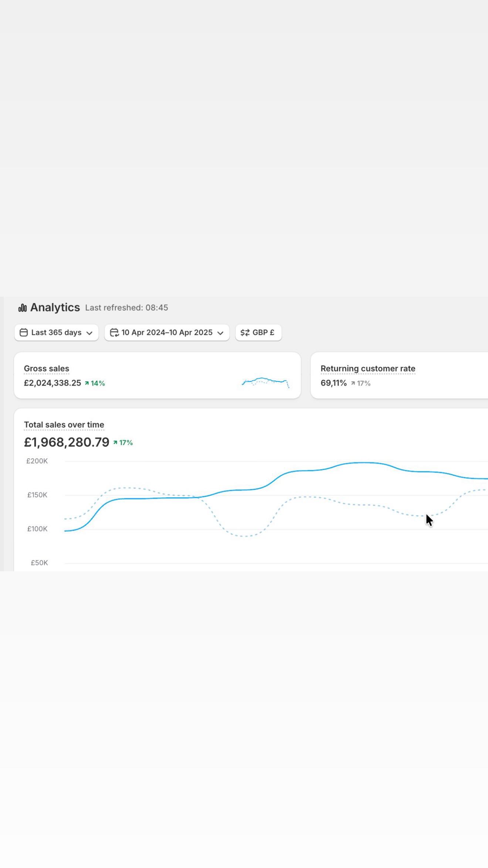Click the £50K axis label
Screen dimensions: 488x868
coord(39,563)
